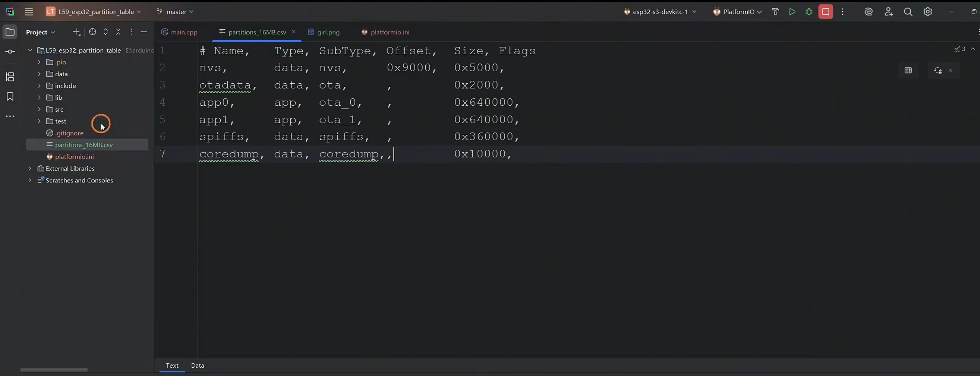
Task: Select opened file locate target icon
Action: [92, 32]
